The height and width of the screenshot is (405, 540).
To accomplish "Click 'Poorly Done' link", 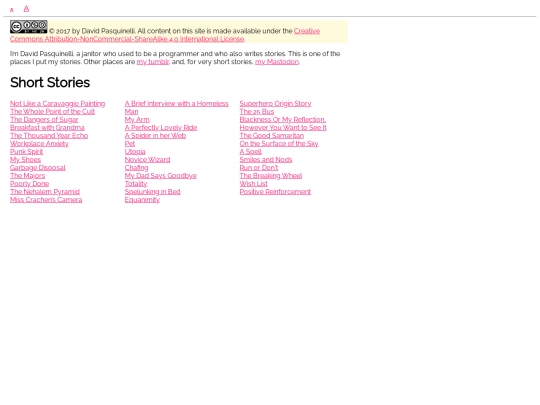I will (30, 184).
